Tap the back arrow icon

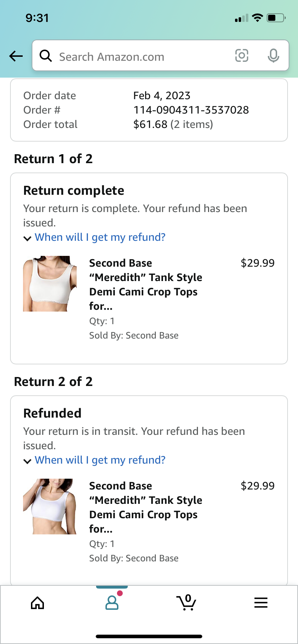16,56
